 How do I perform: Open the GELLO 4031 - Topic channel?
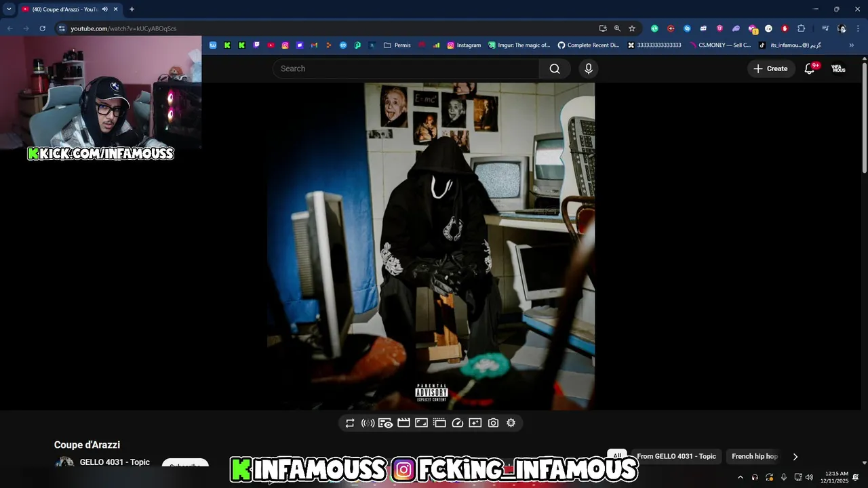[x=115, y=462]
